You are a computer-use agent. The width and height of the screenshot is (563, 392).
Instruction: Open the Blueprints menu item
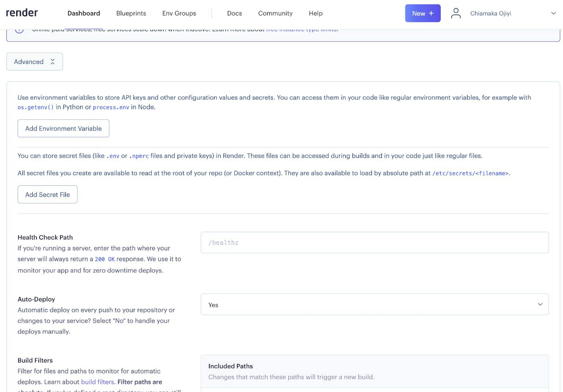tap(131, 13)
